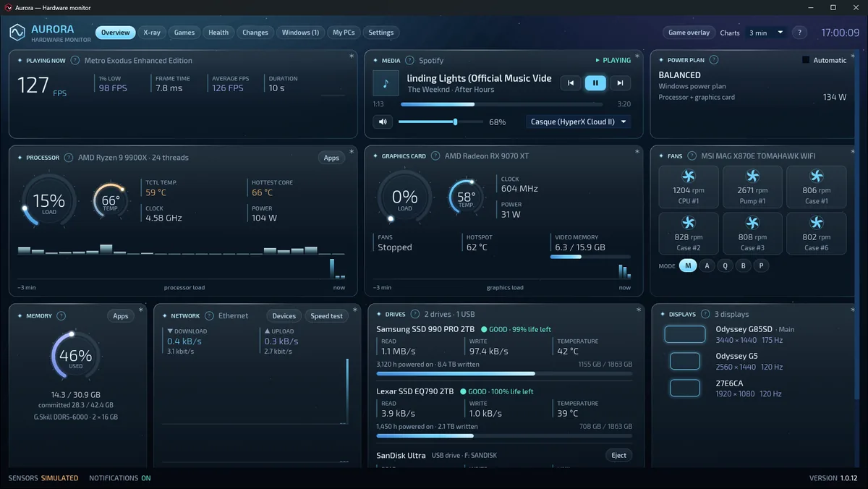The image size is (868, 489).
Task: Expand the Casque (HyperX Cloud II) output dropdown
Action: tap(578, 122)
